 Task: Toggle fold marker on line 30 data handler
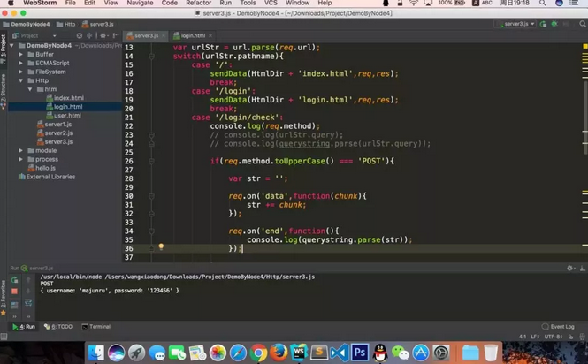coord(151,196)
